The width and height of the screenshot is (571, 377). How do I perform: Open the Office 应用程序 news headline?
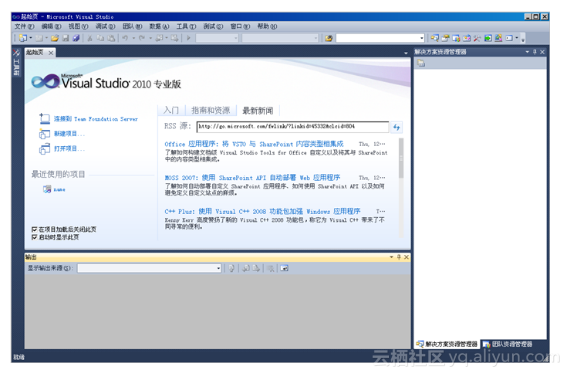[x=254, y=144]
